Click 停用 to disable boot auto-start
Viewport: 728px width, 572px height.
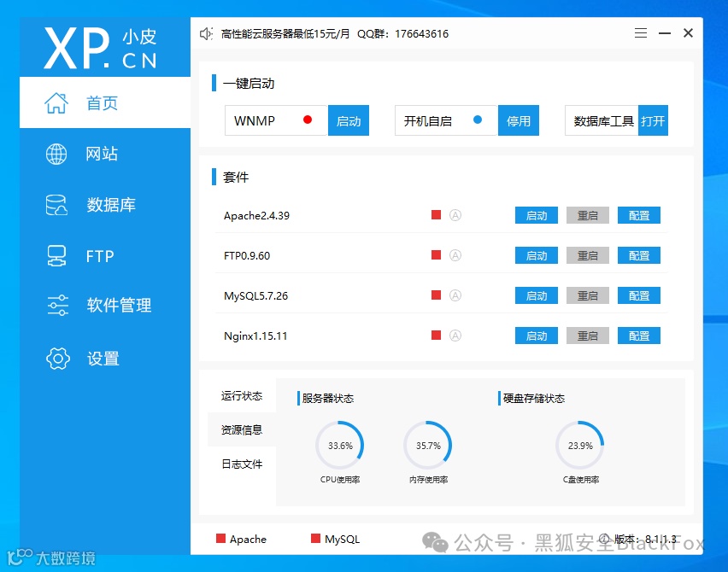click(x=519, y=120)
